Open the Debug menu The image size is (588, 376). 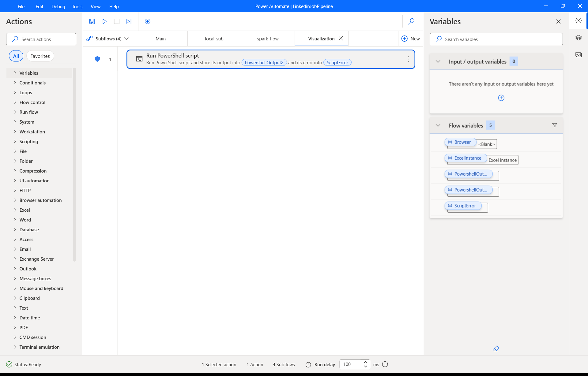click(58, 6)
